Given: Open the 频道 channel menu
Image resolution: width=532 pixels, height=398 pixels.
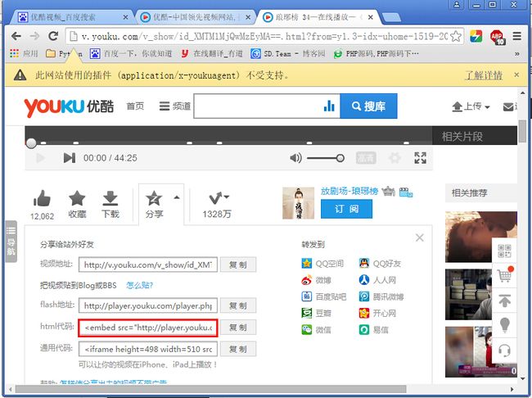Looking at the screenshot, I should pos(175,106).
